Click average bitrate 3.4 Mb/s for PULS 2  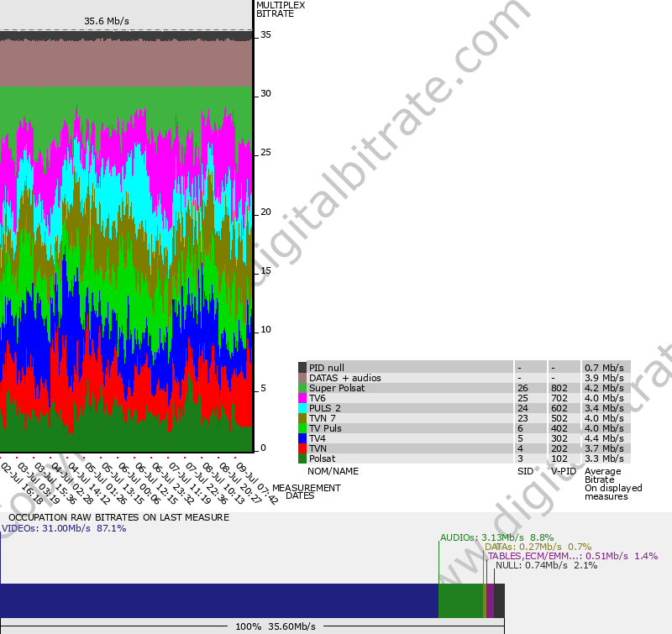click(x=604, y=408)
